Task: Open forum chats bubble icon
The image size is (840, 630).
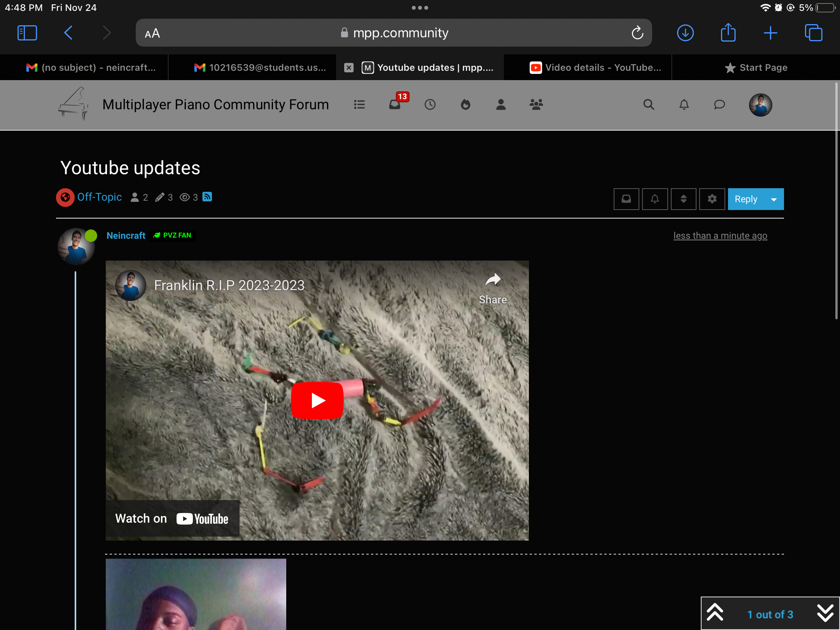Action: pyautogui.click(x=719, y=105)
